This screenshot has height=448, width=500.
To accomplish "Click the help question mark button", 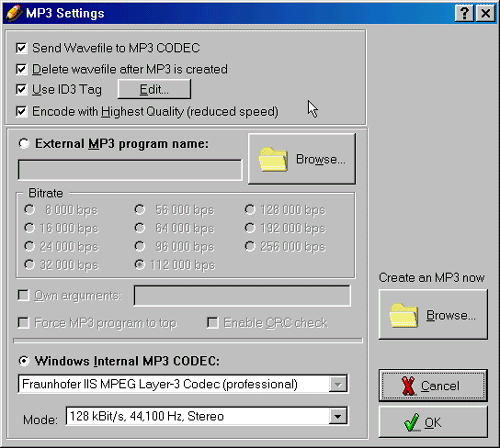I will pos(464,13).
